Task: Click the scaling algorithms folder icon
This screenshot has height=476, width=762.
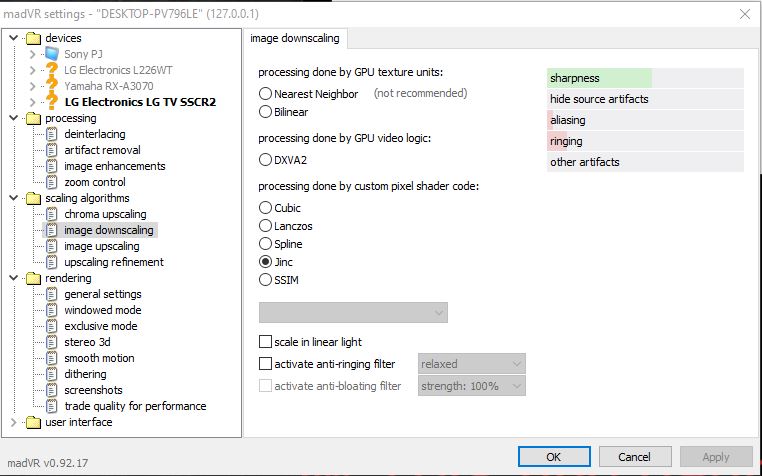Action: point(33,198)
